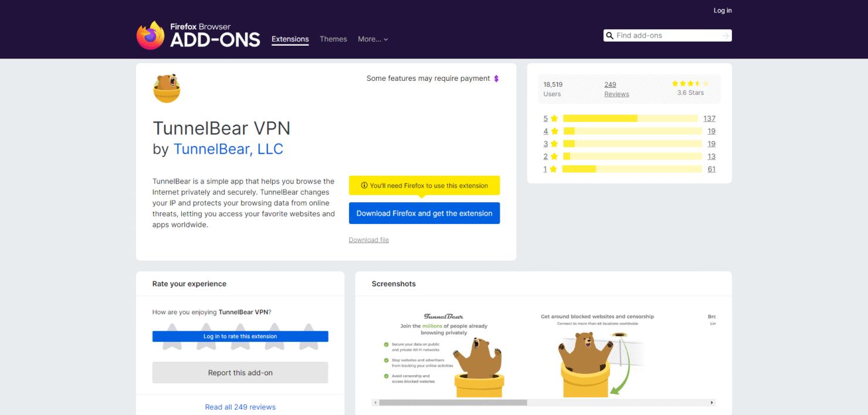Switch to the Themes tab

point(333,39)
